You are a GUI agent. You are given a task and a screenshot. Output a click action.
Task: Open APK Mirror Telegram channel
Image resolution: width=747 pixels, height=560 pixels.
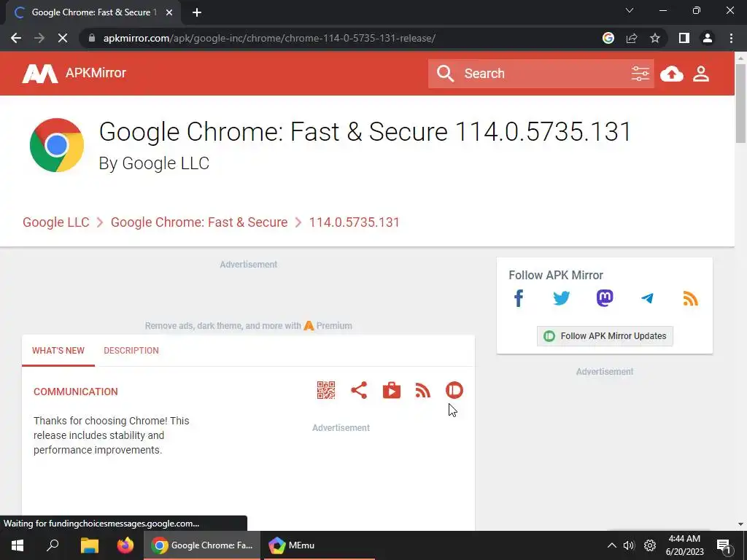coord(647,298)
